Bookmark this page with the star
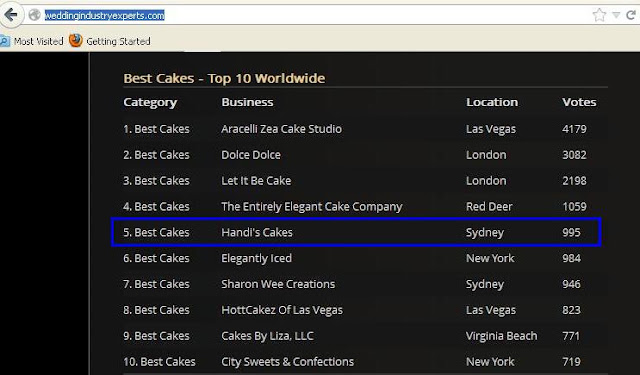The image size is (640, 375). point(599,15)
